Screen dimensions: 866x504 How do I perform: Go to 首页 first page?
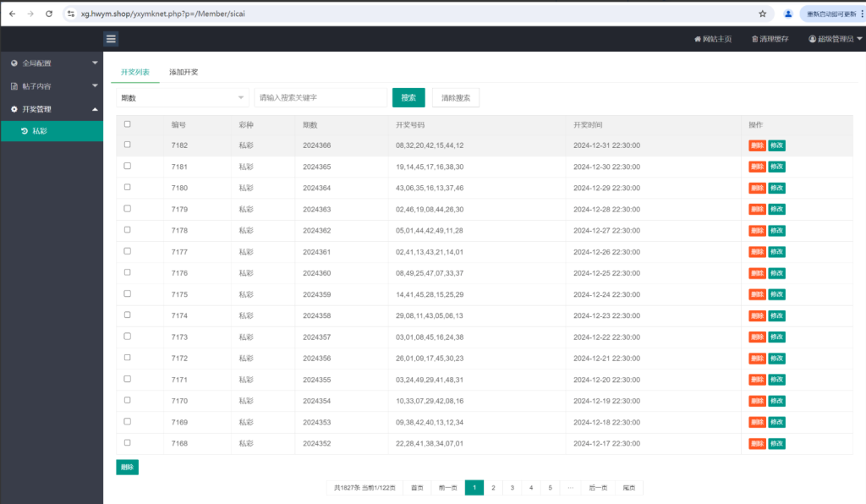click(417, 488)
